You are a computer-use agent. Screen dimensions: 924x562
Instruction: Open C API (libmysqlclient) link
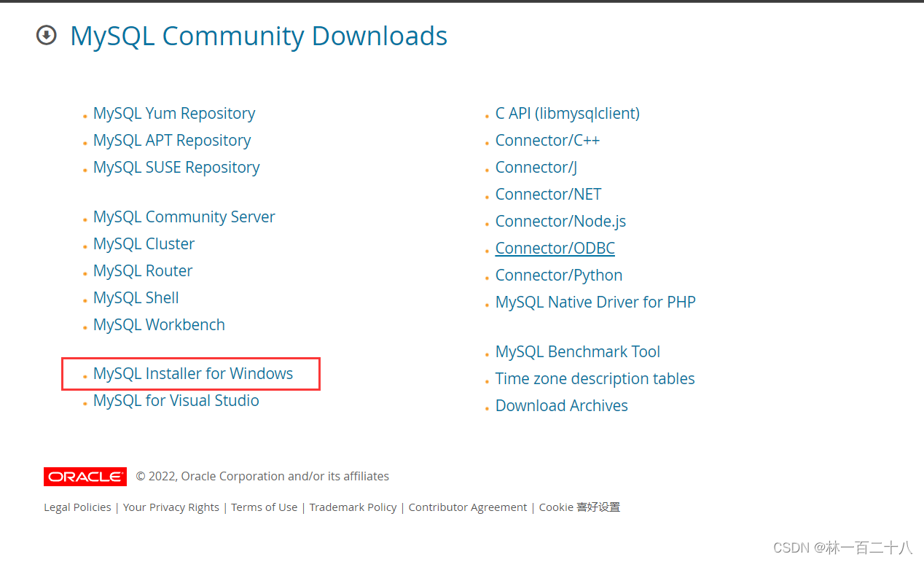pyautogui.click(x=568, y=114)
